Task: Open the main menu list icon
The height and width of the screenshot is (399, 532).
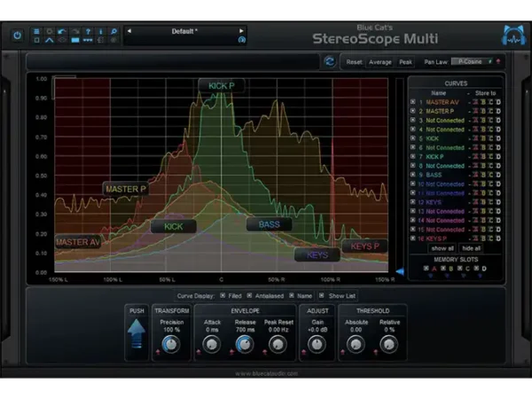Action: 36,31
